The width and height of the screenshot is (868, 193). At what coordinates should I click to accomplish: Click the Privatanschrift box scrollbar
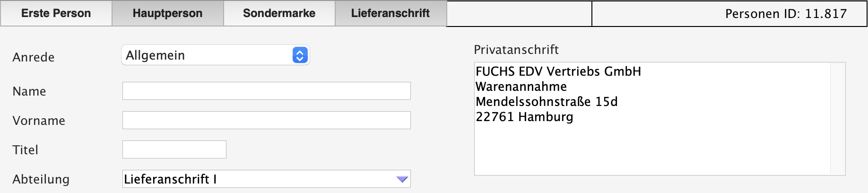pos(837,118)
